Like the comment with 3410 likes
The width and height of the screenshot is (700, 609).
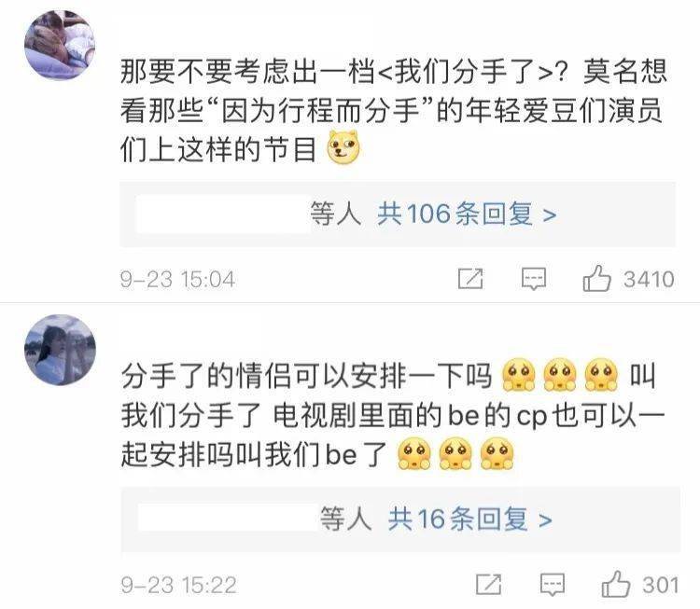(596, 279)
